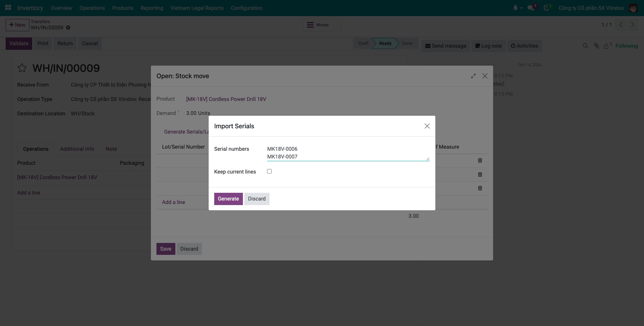The height and width of the screenshot is (326, 644).
Task: Click the Generate button
Action: point(228,199)
